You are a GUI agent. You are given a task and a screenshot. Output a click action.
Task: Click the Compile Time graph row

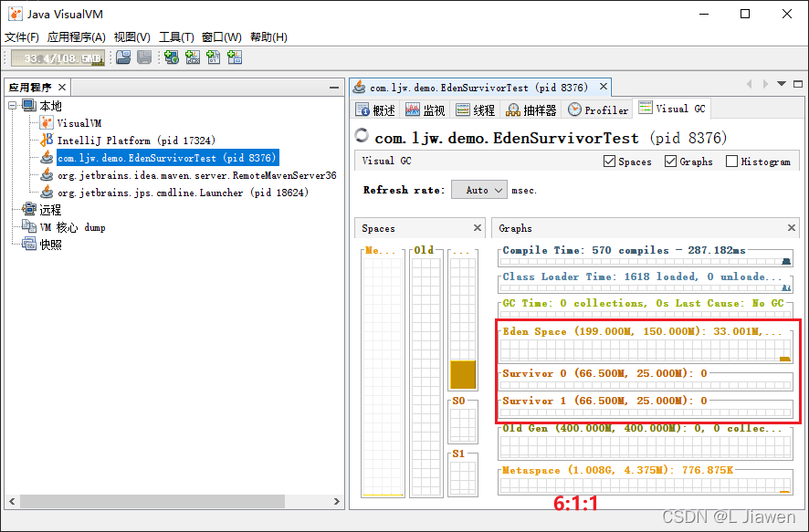click(645, 256)
